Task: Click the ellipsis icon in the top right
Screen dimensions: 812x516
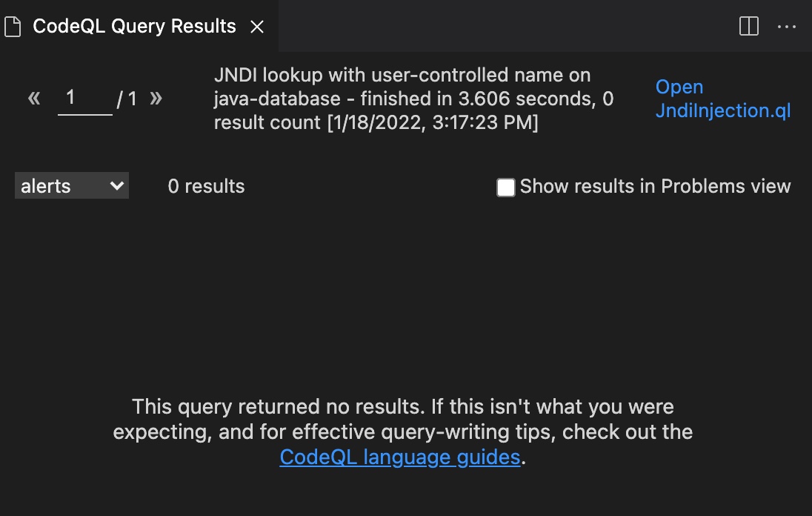Action: 787,26
